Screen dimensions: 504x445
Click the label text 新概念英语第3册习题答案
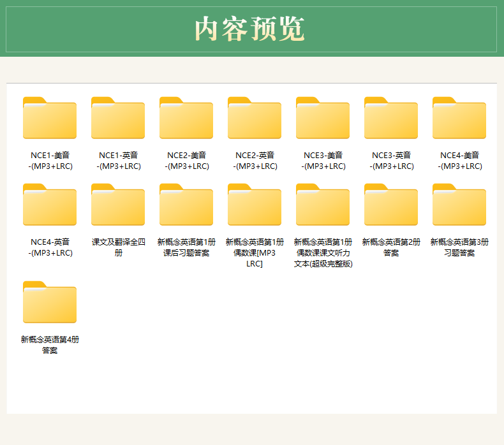tap(459, 247)
